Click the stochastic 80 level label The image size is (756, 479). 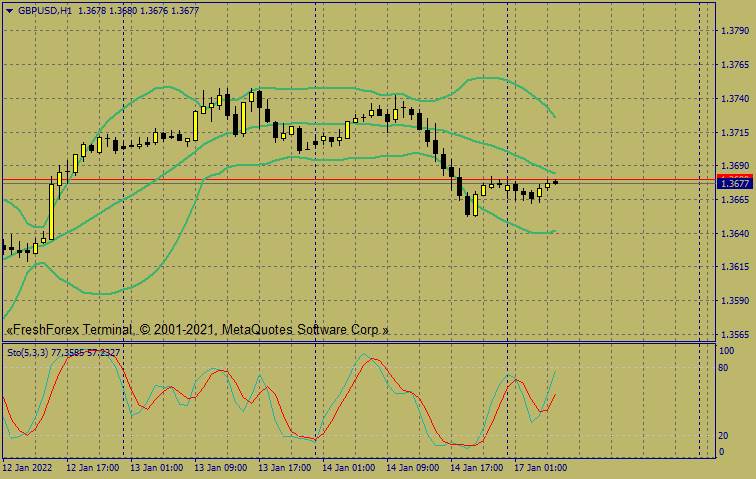(x=723, y=368)
